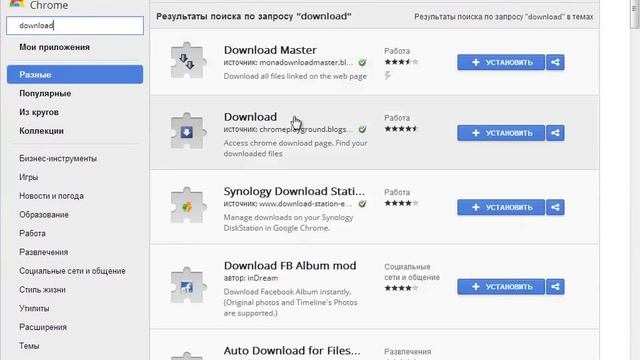Open the Download extension title link
Image resolution: width=640 pixels, height=360 pixels.
[250, 117]
